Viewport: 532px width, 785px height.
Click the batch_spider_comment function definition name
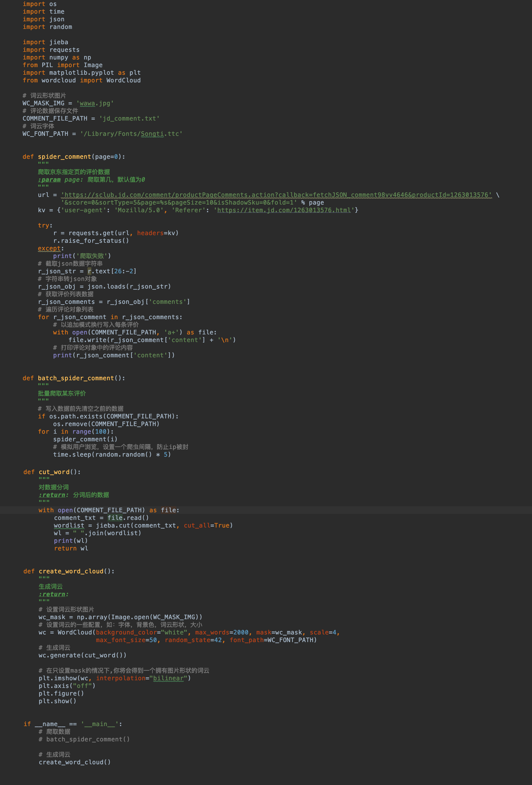pos(76,378)
